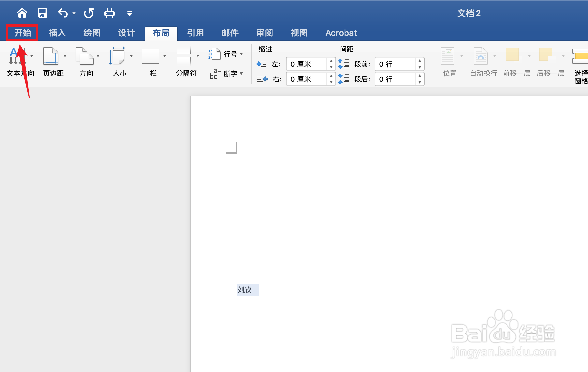This screenshot has width=588, height=372.
Task: Increase 段后 spacing with up arrow
Action: (420, 76)
